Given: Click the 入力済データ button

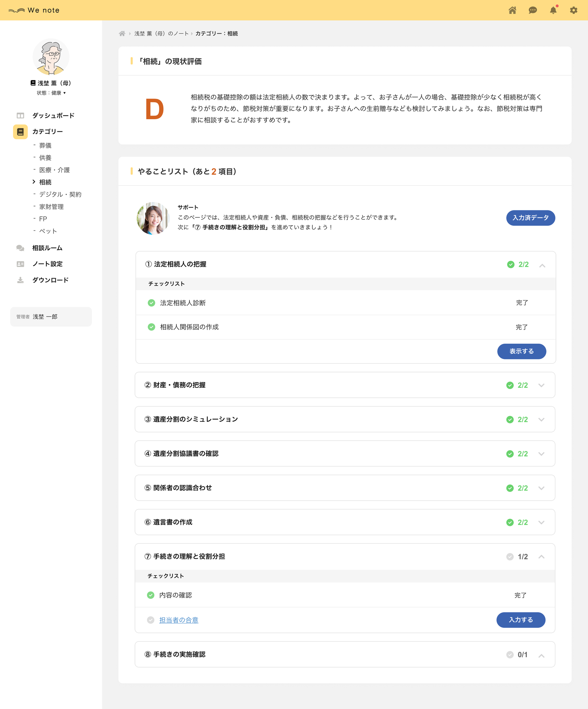Looking at the screenshot, I should click(x=530, y=218).
